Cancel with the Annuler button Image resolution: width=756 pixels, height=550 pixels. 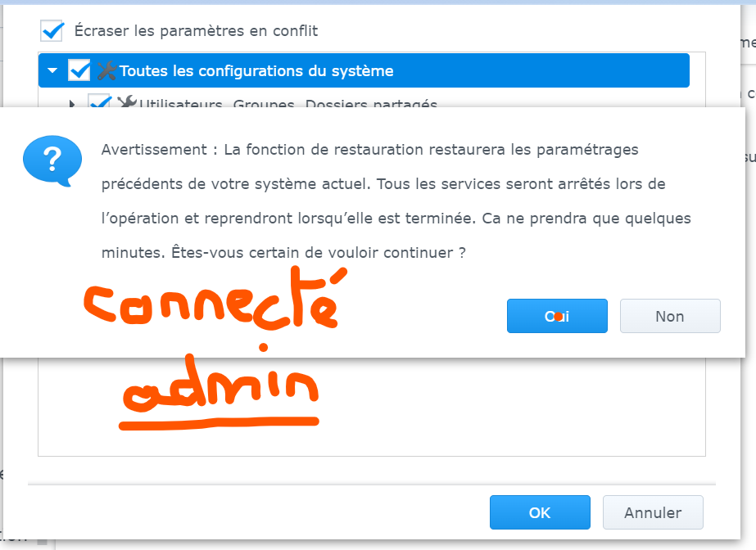653,513
